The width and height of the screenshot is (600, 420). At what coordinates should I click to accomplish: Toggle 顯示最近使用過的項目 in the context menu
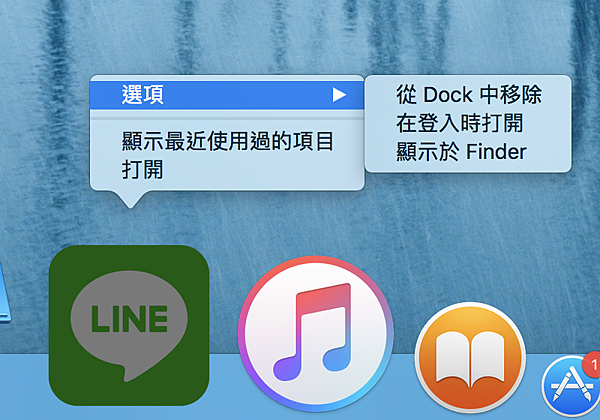(x=227, y=141)
